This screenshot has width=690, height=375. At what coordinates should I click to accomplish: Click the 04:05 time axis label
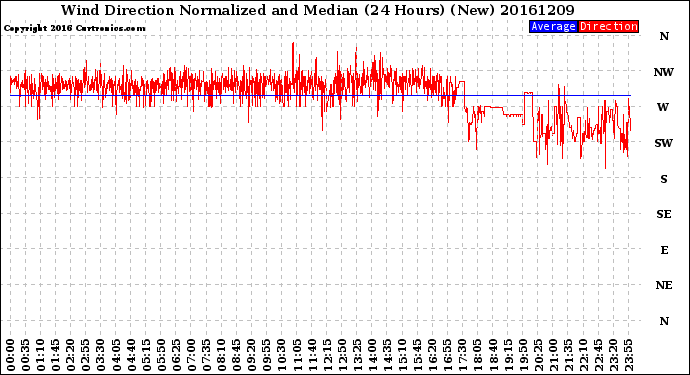pos(116,355)
